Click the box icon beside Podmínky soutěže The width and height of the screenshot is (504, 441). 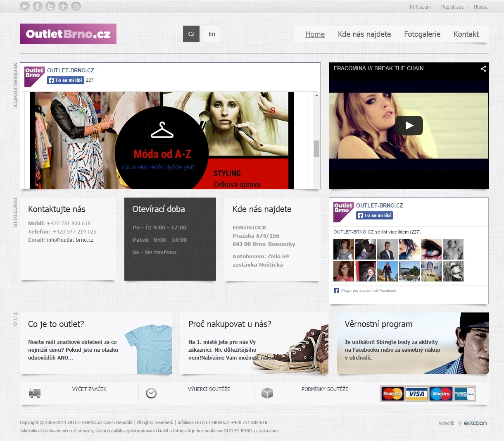coord(267,393)
